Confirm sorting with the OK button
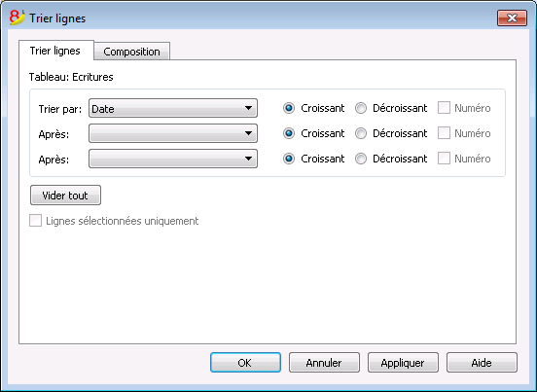 pos(245,363)
